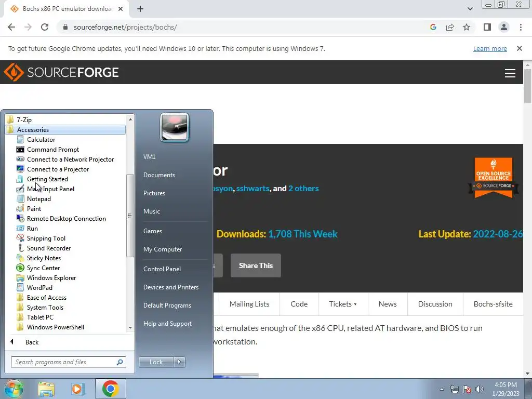
Task: Open the volume speaker tray icon
Action: 480,389
